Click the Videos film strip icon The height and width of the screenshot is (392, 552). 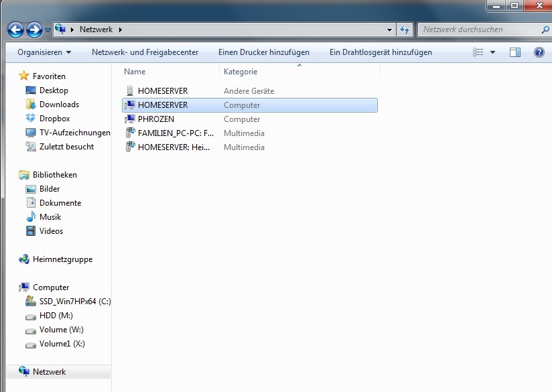[31, 231]
